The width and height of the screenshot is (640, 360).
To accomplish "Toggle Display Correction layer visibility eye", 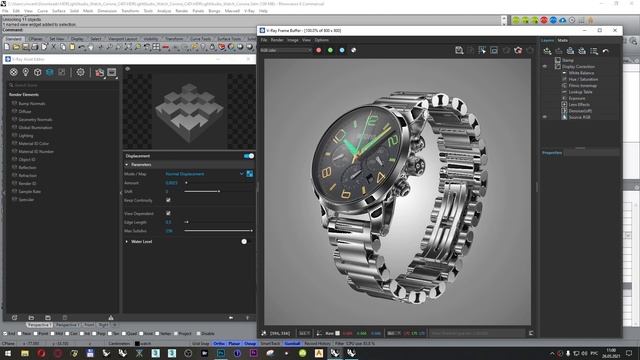I will [x=545, y=67].
